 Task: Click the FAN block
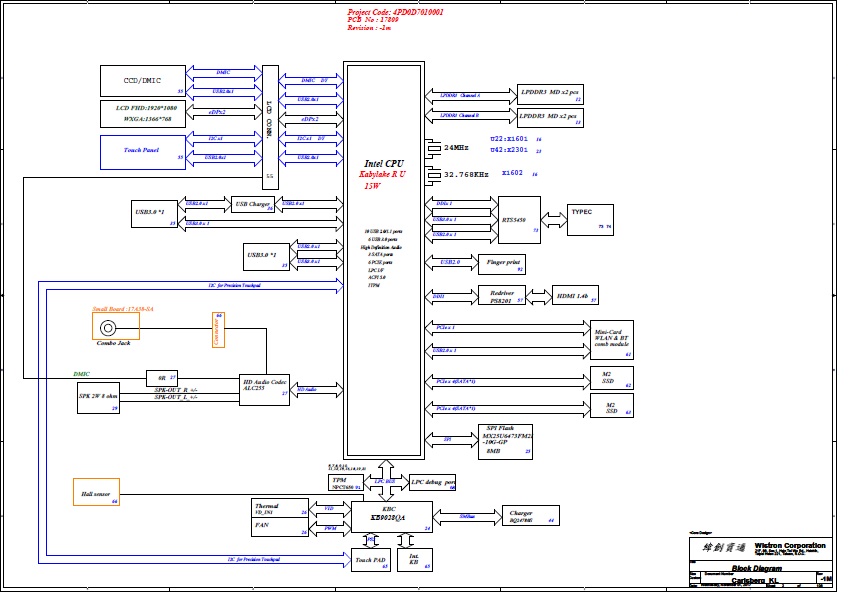280,527
